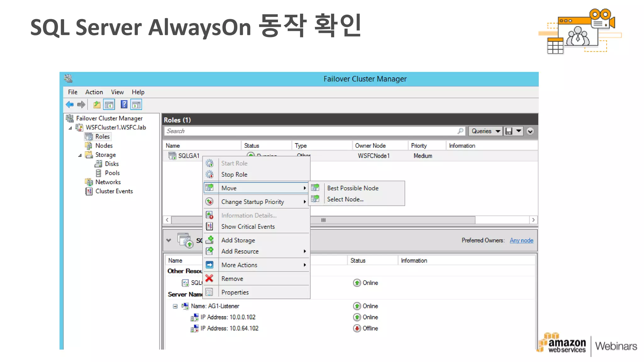Sort by the Priority column header

[x=427, y=145]
